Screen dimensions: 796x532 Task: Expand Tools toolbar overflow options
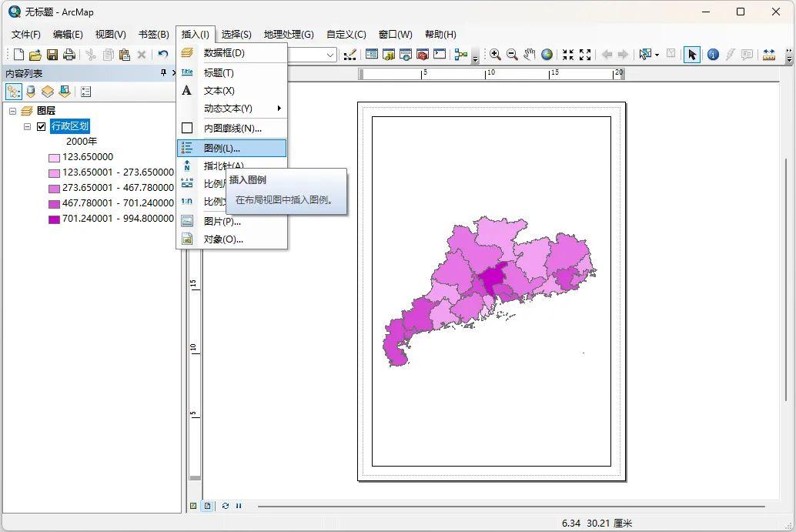(x=789, y=56)
